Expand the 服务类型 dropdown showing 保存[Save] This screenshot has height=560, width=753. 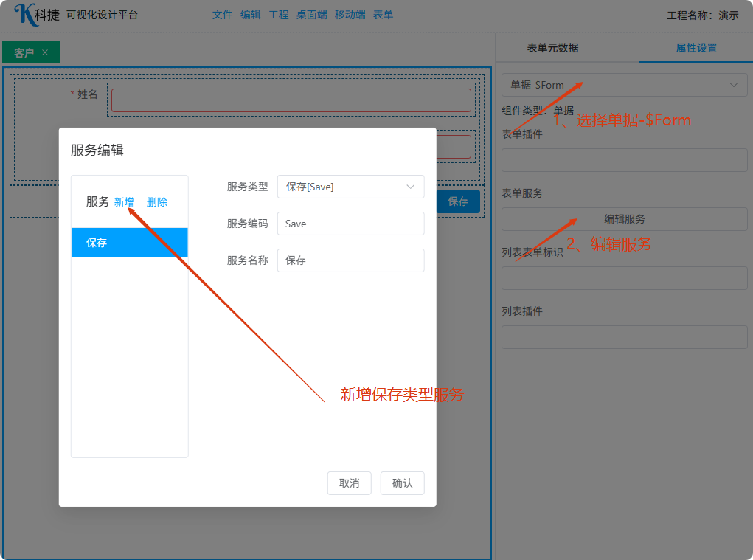pos(350,187)
